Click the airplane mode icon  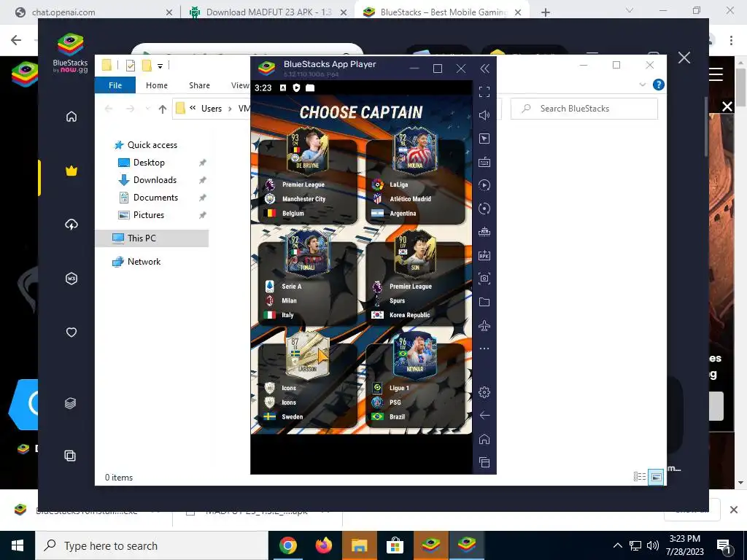coord(484,325)
